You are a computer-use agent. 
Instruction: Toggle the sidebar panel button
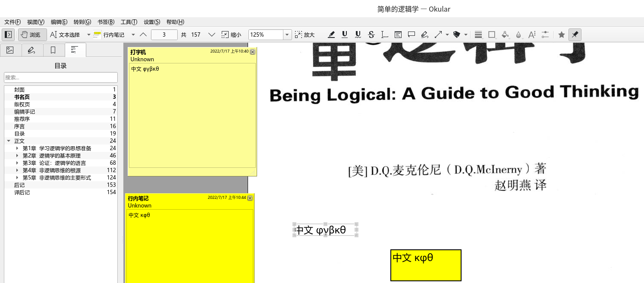[8, 35]
